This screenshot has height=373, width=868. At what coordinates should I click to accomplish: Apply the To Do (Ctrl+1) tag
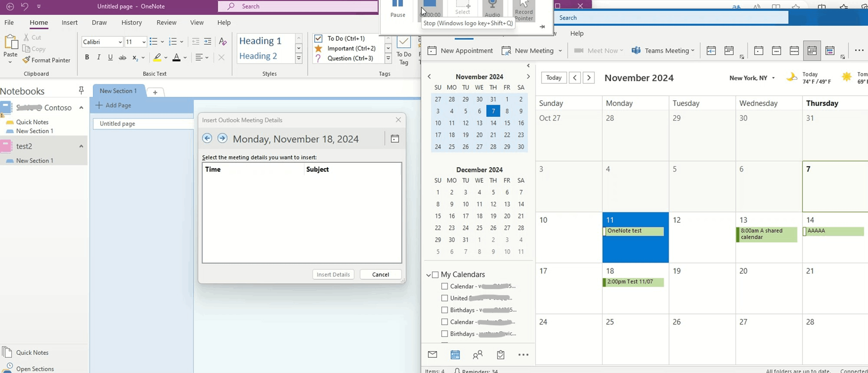tap(346, 39)
